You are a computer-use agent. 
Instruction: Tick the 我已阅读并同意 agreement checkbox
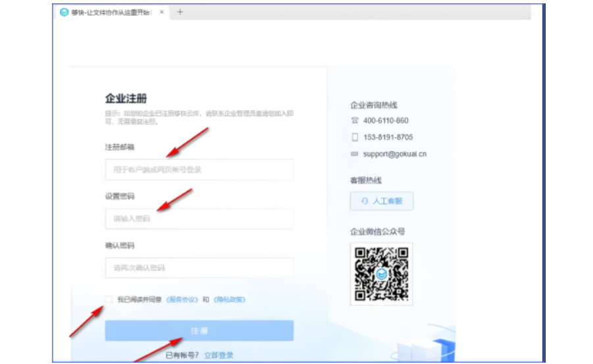(109, 299)
